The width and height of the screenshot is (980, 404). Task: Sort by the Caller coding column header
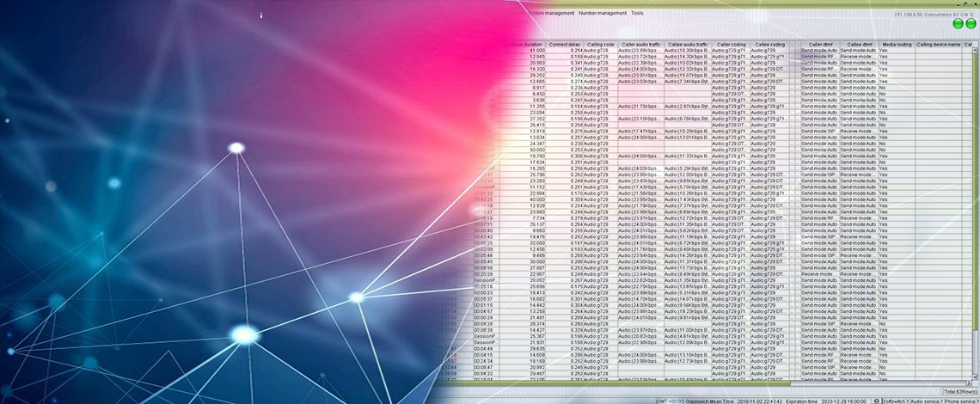[731, 45]
